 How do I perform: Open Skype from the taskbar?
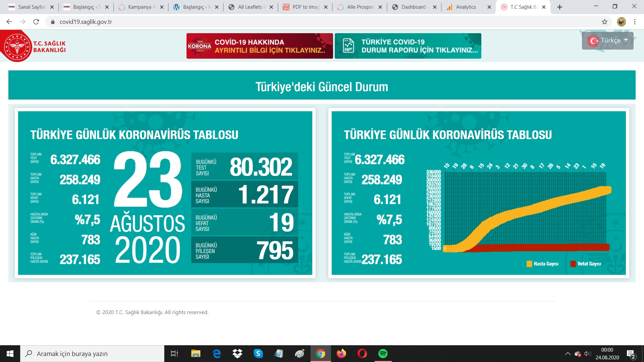(x=258, y=354)
